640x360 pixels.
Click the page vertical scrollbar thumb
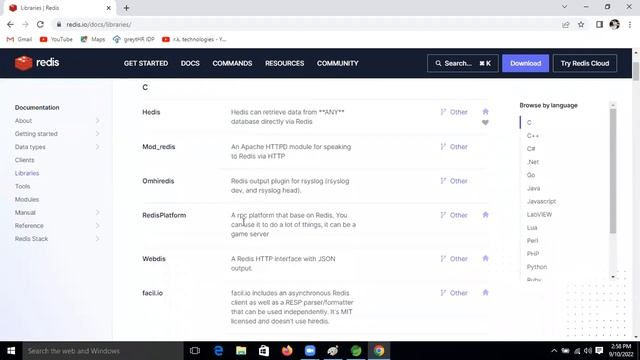click(636, 72)
